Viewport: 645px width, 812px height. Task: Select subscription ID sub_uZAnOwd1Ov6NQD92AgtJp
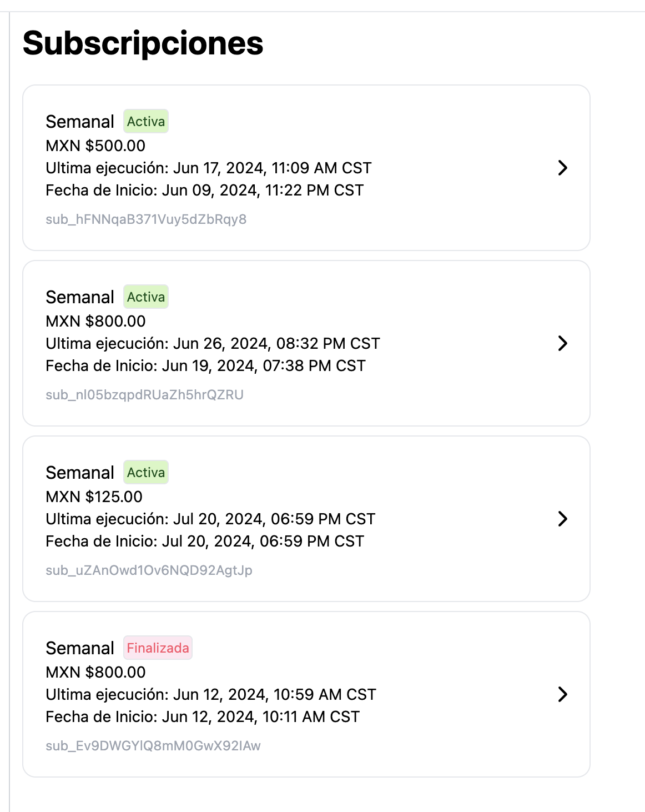(x=149, y=570)
